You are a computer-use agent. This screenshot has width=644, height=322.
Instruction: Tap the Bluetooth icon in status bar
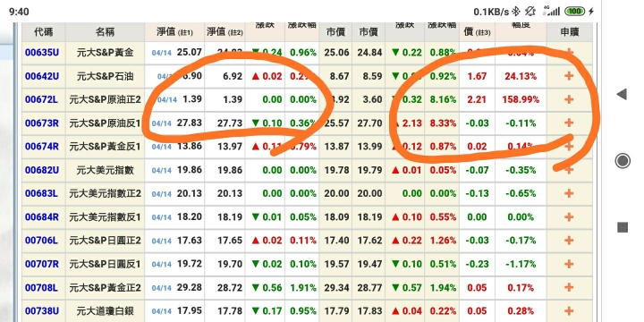tap(517, 12)
